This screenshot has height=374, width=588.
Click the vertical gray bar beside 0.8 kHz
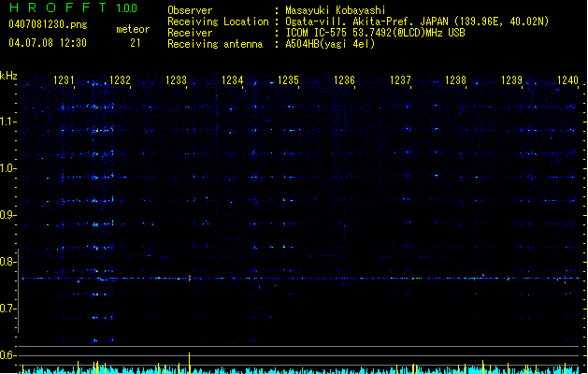tap(18, 291)
